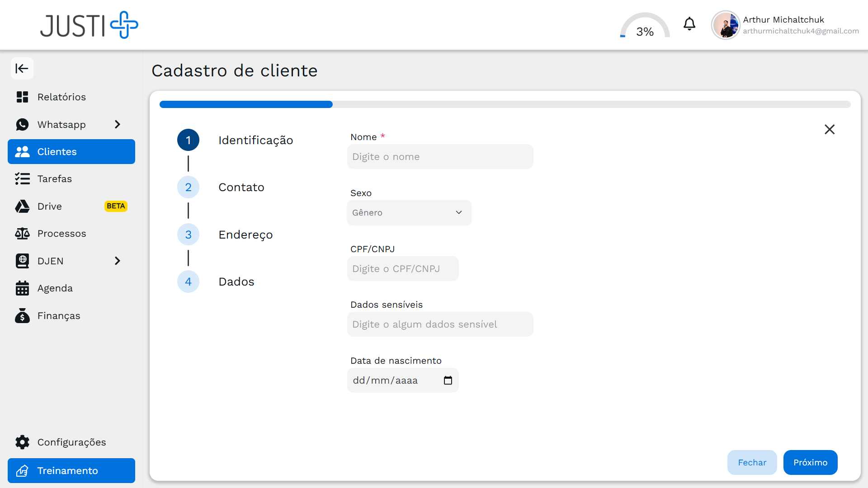Click the Finanças money bag icon
Viewport: 868px width, 488px height.
22,316
